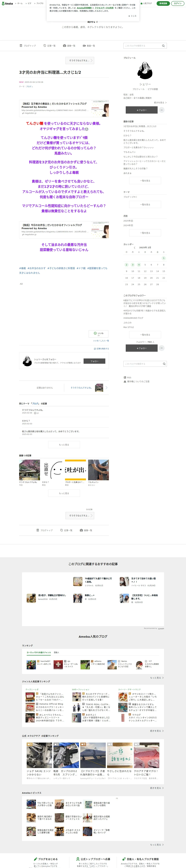Click the #お弁当のおかず hashtag
This screenshot has height=868, width=186.
click(37, 268)
